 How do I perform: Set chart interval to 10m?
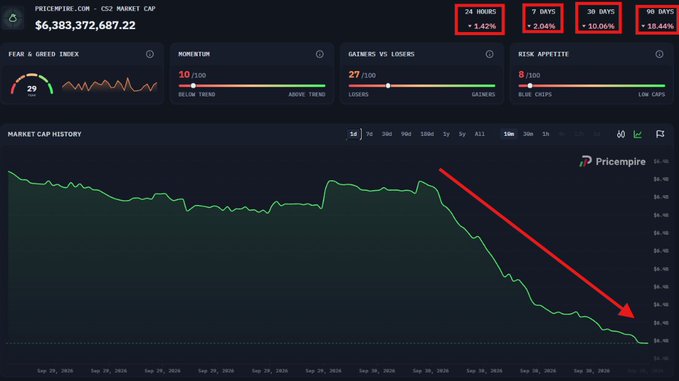point(509,134)
